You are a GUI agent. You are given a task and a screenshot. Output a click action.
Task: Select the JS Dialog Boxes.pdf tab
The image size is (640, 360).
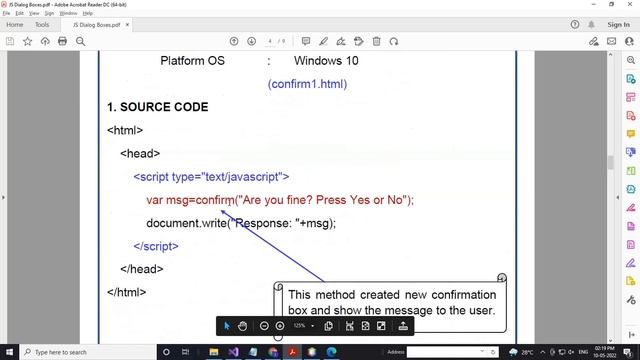96,25
